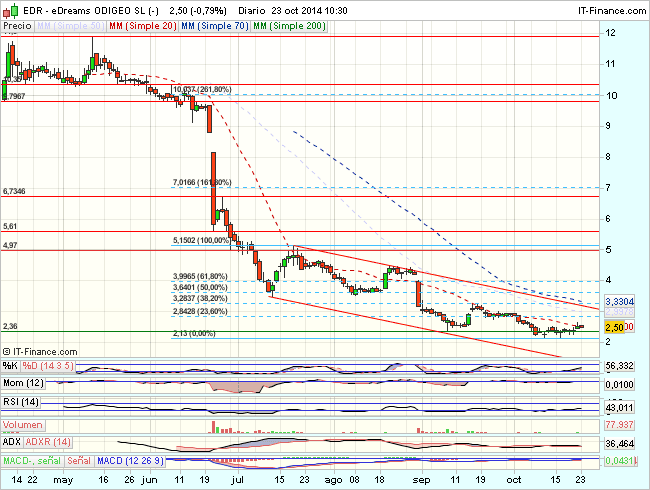Select the red Señal label
The image size is (650, 490).
(x=79, y=461)
